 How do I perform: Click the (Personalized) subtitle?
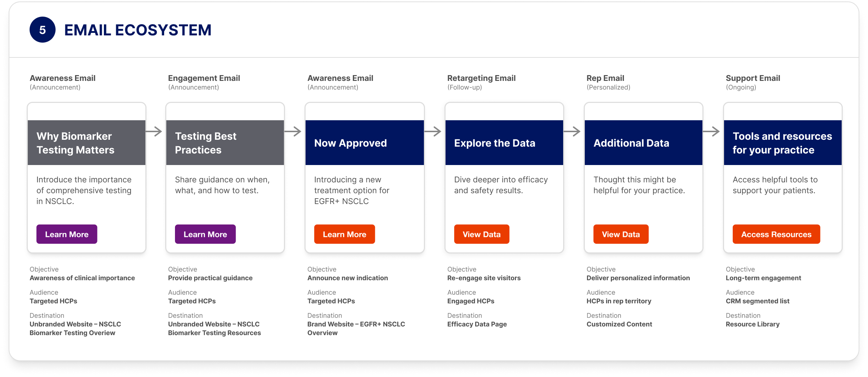pyautogui.click(x=609, y=87)
